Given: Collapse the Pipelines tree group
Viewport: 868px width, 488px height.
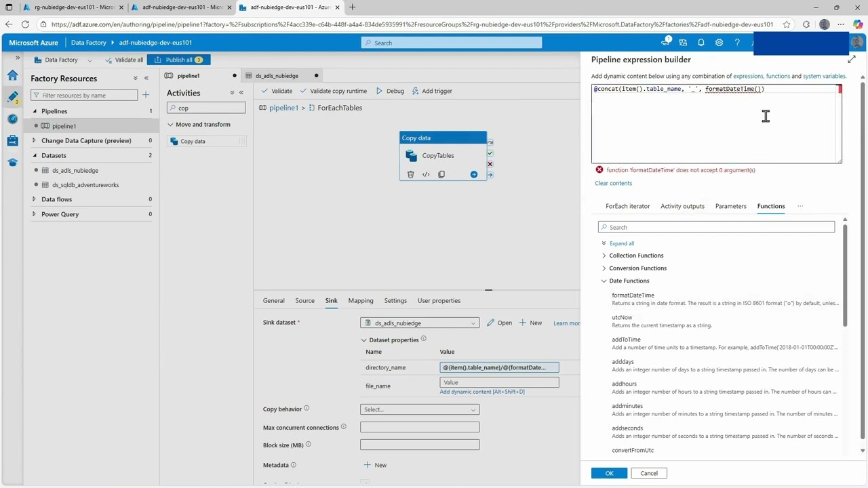Looking at the screenshot, I should 35,111.
